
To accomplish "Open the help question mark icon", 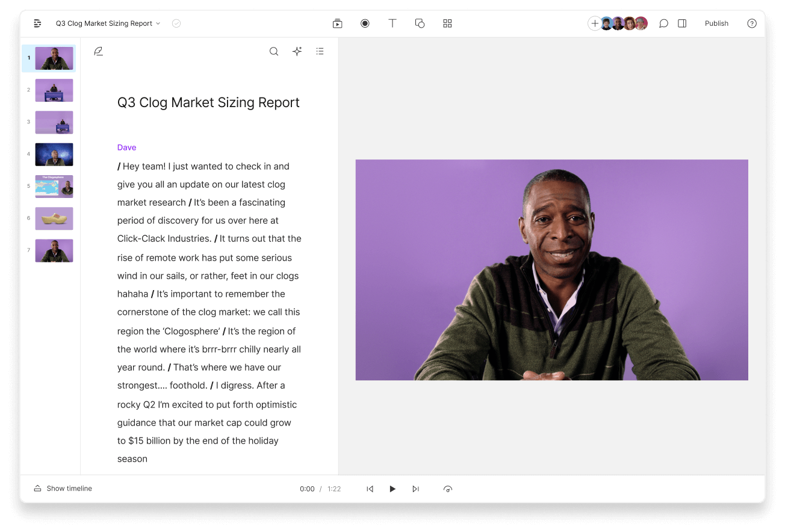I will click(x=752, y=23).
